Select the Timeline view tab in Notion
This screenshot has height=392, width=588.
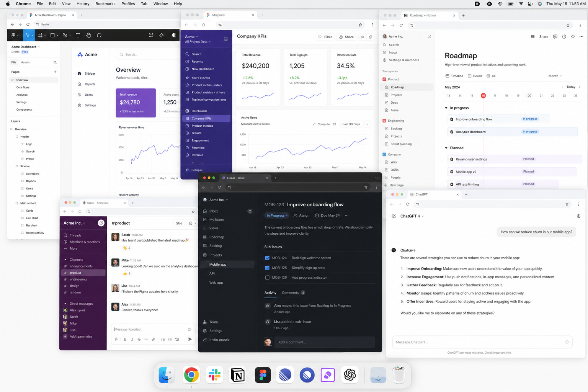[x=454, y=76]
